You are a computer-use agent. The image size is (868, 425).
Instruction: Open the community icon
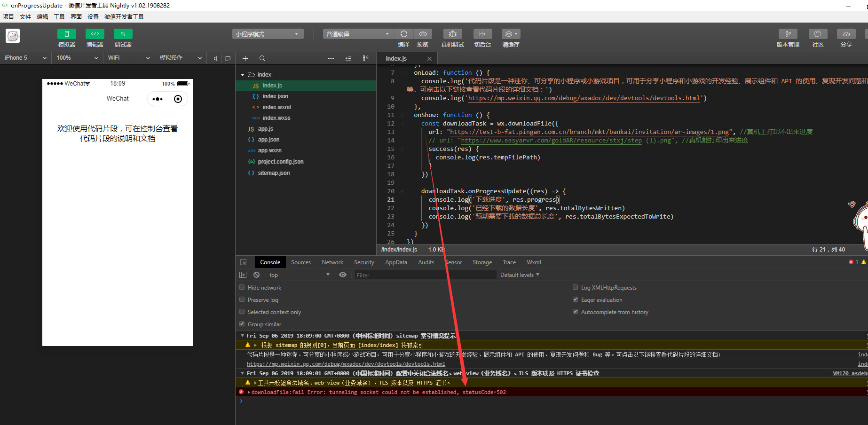(818, 34)
